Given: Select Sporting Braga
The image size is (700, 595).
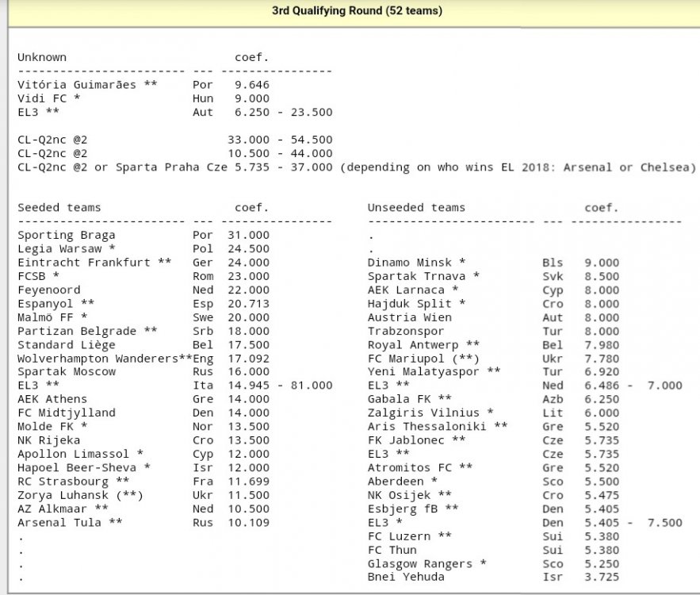Looking at the screenshot, I should (66, 235).
